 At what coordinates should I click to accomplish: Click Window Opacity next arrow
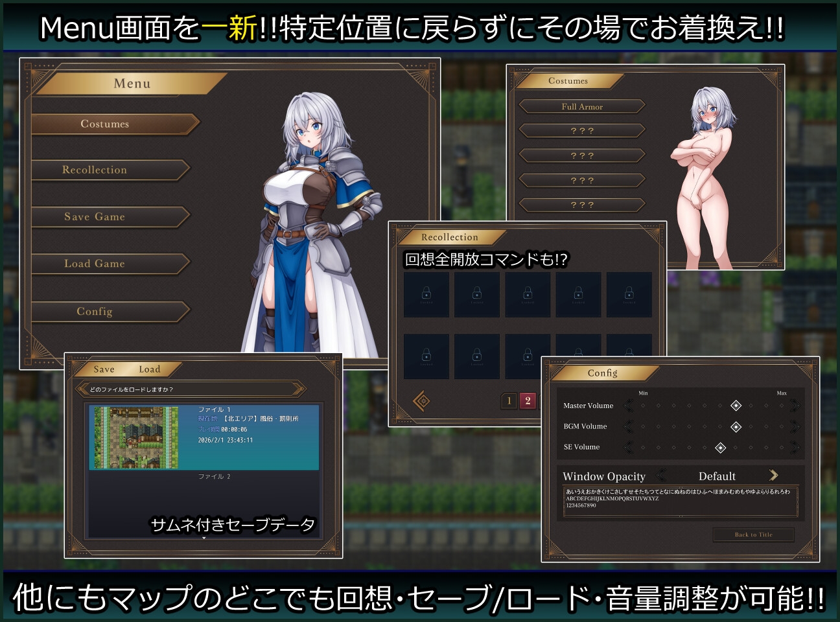point(773,475)
